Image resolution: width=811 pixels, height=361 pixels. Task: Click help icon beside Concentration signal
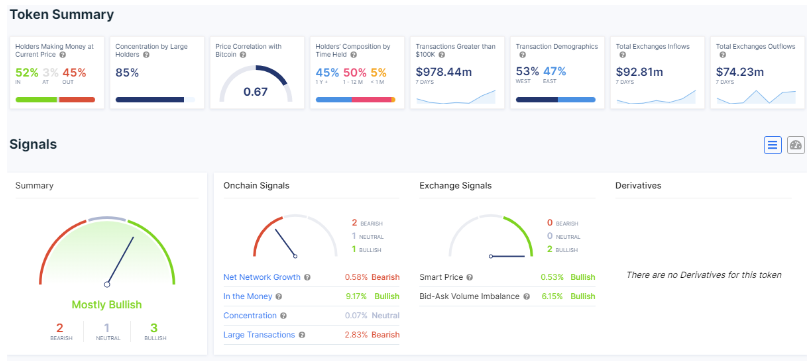(x=283, y=316)
